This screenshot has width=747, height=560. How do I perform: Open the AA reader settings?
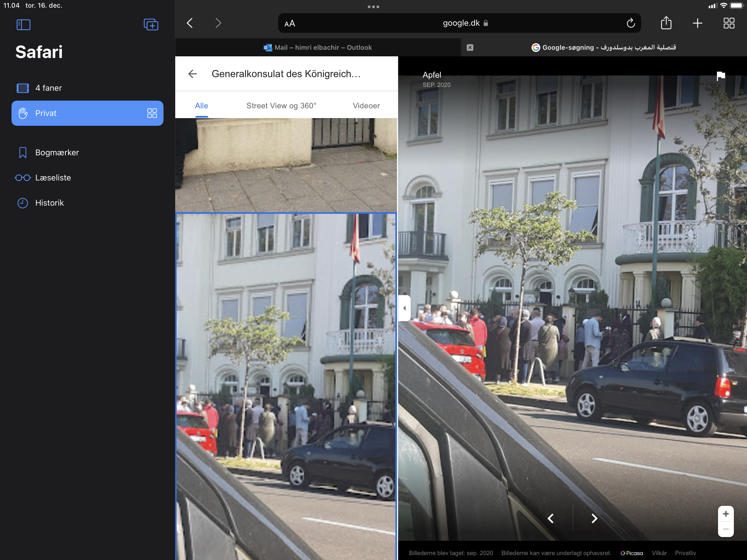pos(290,23)
